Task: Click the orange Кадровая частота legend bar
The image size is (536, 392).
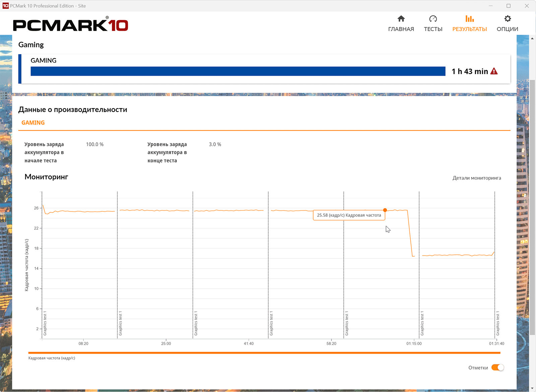Action: pos(264,353)
